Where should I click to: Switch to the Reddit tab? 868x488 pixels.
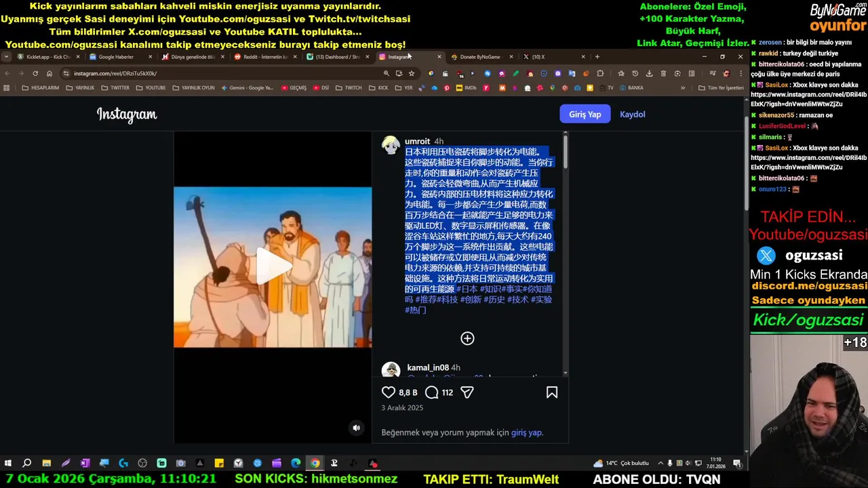(x=264, y=57)
